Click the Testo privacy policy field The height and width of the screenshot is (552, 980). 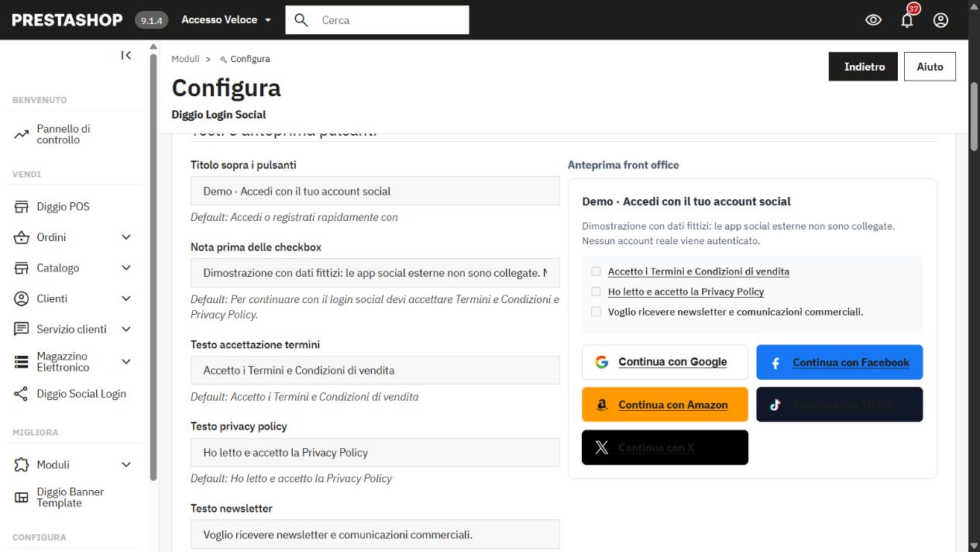[x=375, y=453]
